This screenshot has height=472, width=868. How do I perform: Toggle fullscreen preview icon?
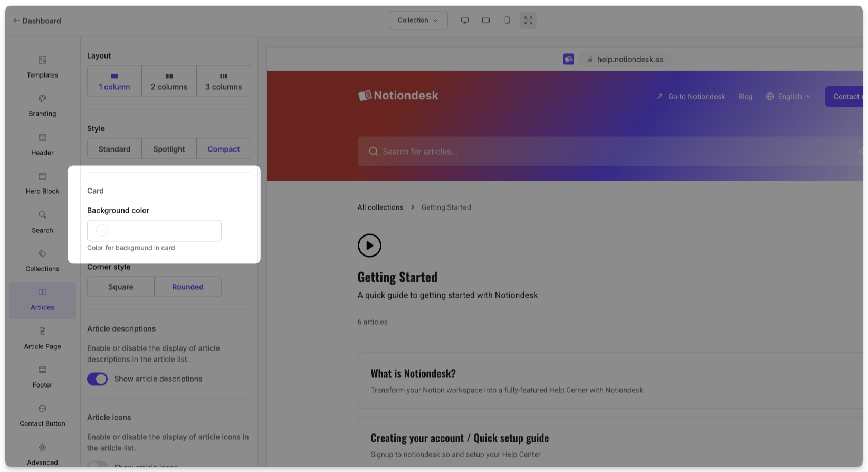pyautogui.click(x=528, y=21)
